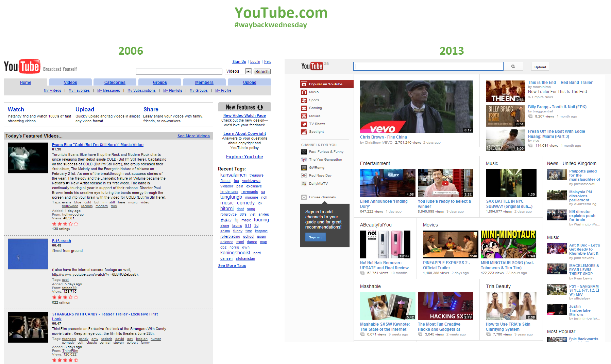Click the Search button in 2006 layout

tap(262, 72)
